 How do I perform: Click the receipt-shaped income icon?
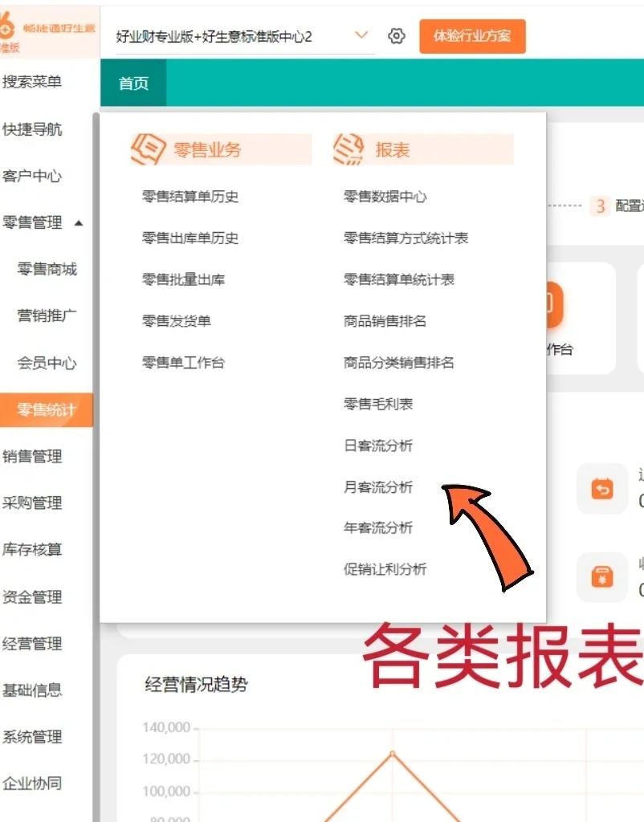click(602, 576)
